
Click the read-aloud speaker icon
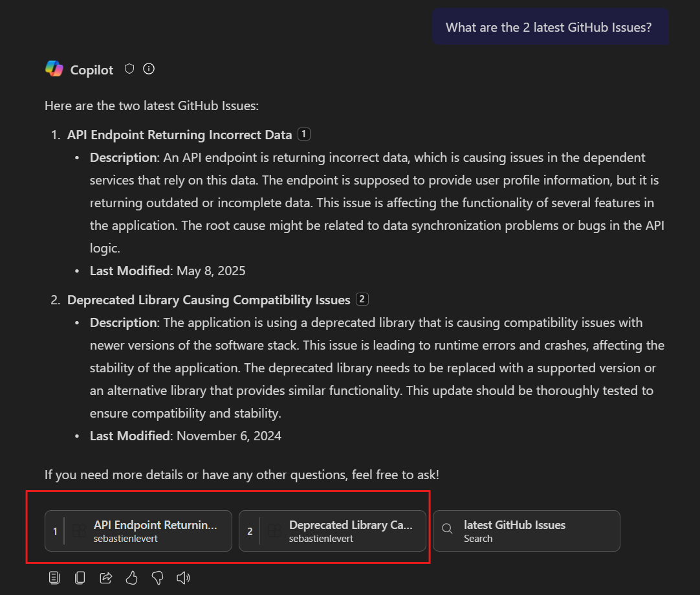pos(183,578)
